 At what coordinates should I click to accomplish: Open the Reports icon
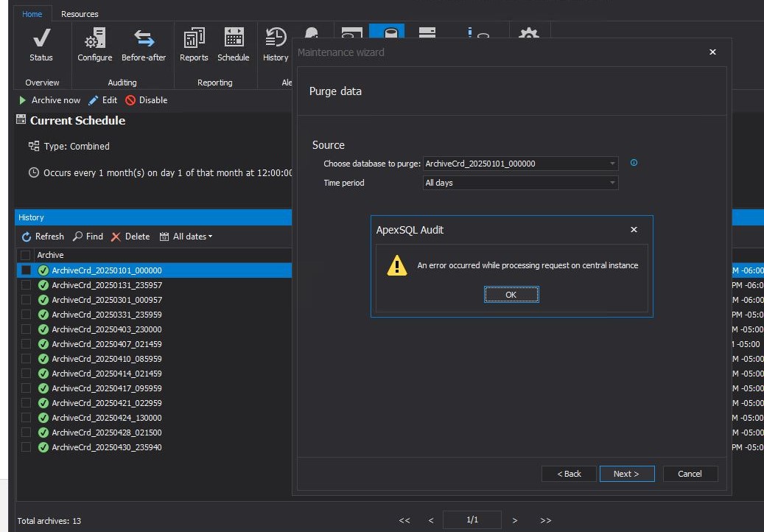coord(194,38)
